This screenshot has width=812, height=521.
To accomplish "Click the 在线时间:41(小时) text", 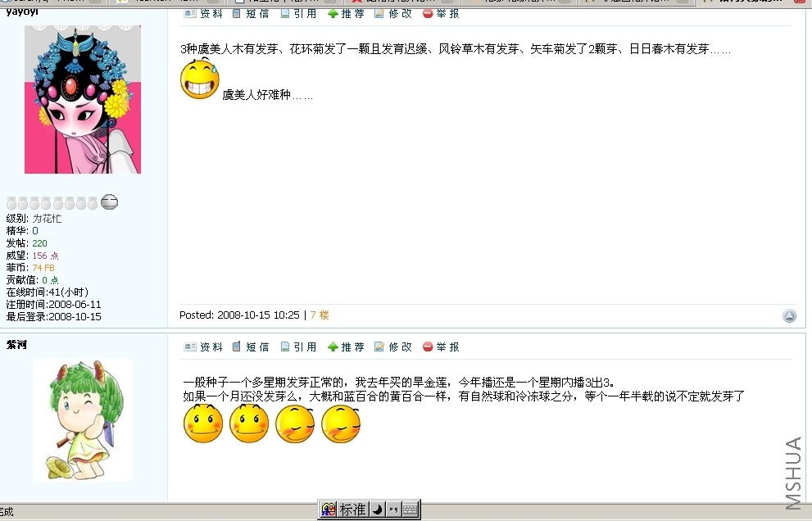I will 48,292.
